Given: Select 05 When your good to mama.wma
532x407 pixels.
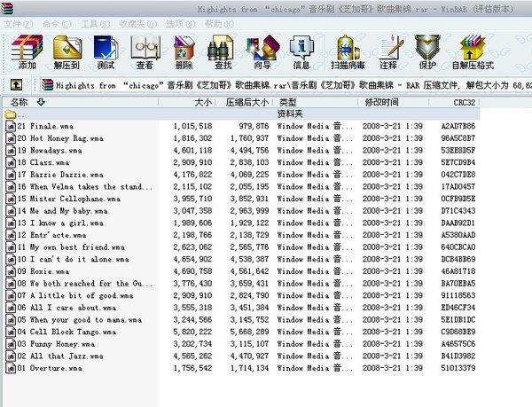Looking at the screenshot, I should [80, 320].
